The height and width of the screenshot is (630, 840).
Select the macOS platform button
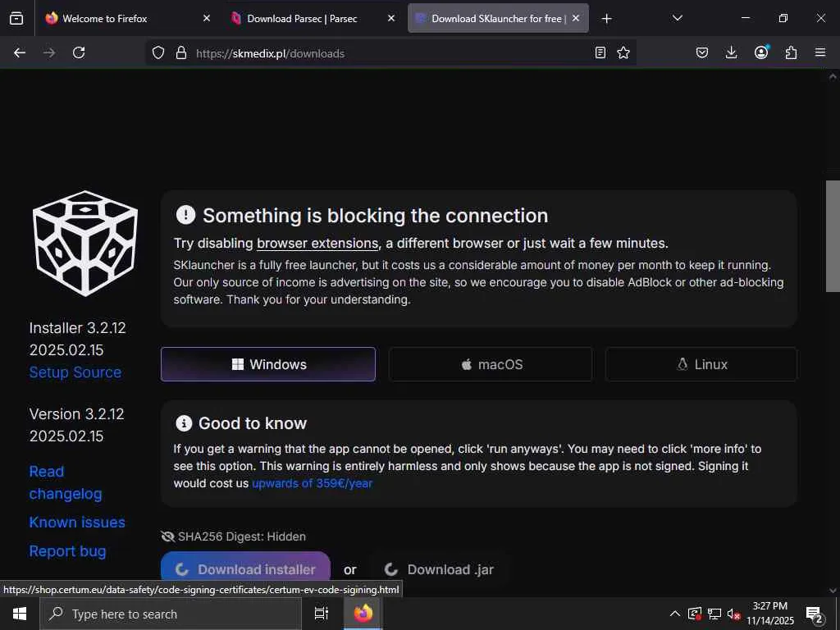click(x=491, y=364)
